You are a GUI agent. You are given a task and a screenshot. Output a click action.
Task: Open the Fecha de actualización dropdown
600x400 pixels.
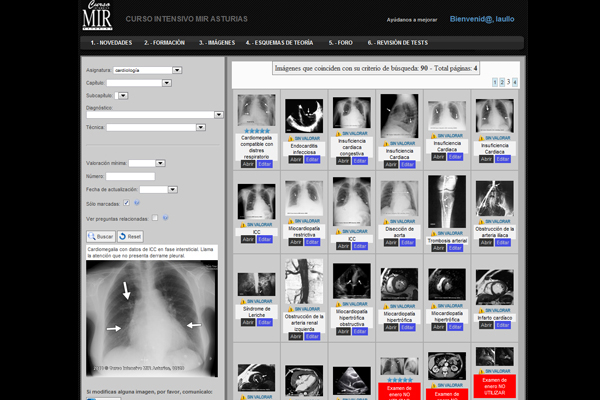click(x=173, y=189)
